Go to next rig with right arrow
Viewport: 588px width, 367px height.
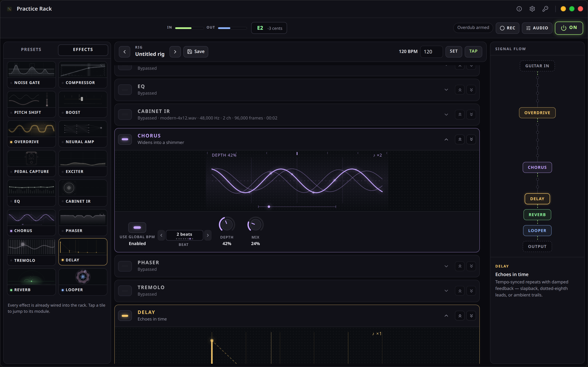175,52
